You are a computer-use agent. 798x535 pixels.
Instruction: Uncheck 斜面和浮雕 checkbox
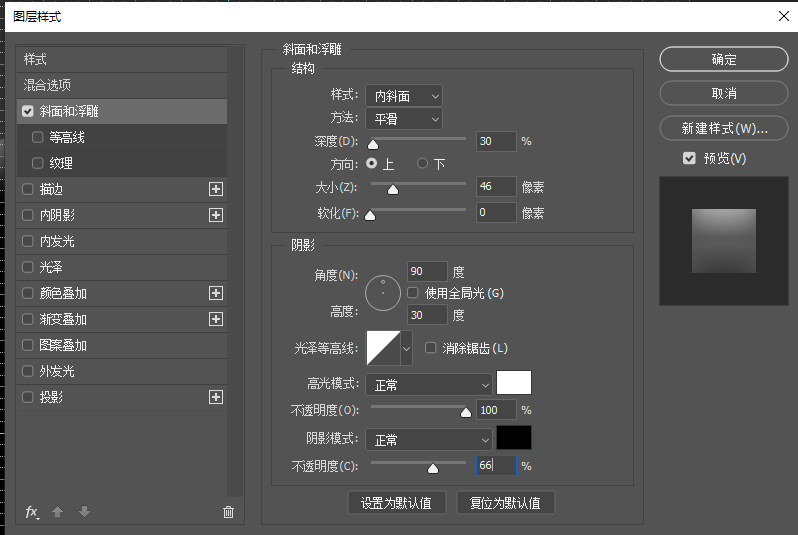[x=27, y=111]
